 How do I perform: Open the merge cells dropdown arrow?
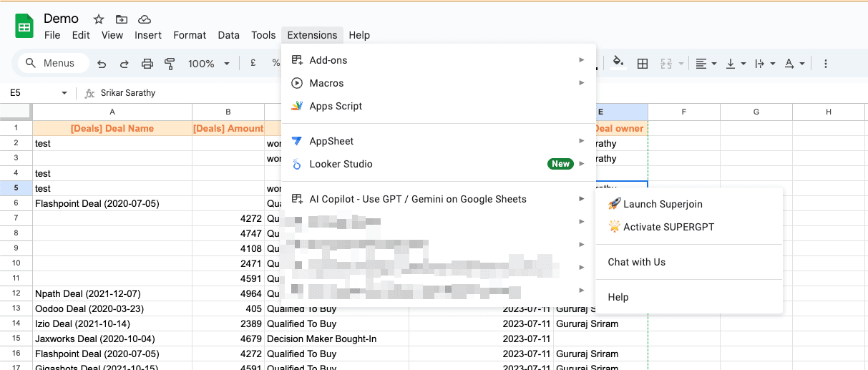681,64
